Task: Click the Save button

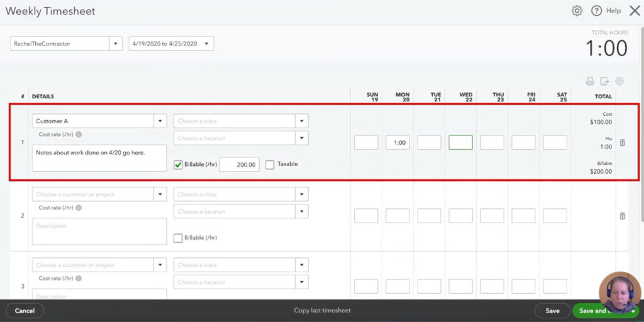Action: (x=552, y=311)
